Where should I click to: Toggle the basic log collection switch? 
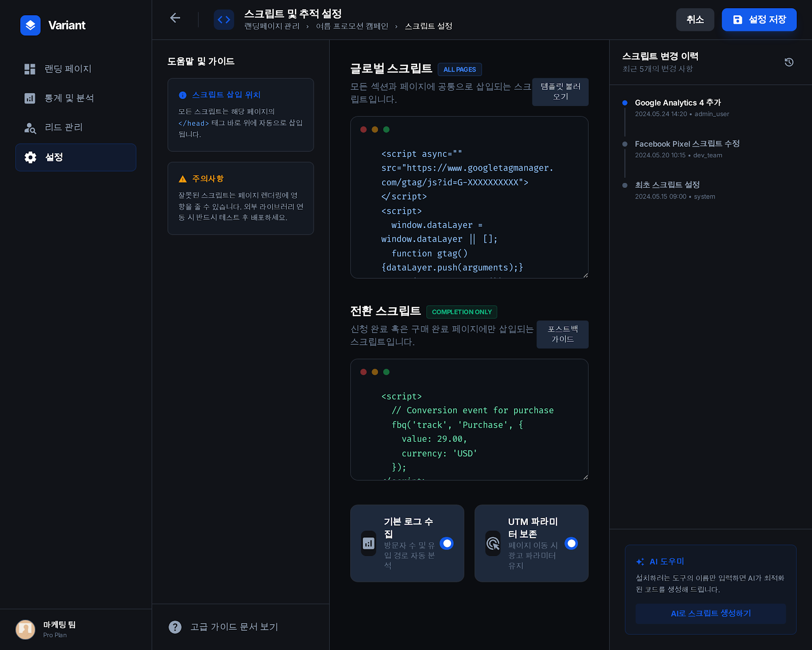tap(447, 543)
